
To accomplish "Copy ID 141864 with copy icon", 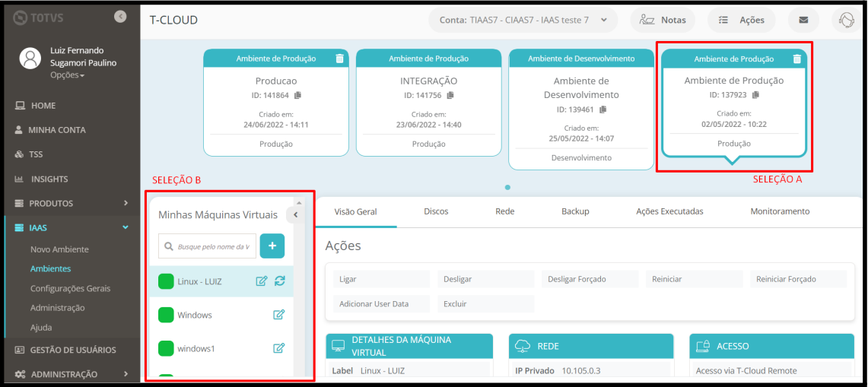I will pos(297,95).
